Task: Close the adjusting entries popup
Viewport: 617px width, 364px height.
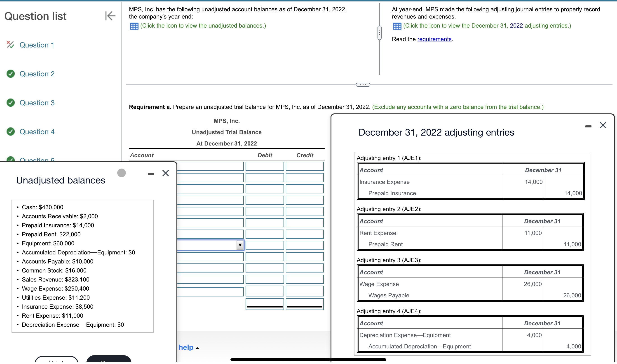Action: tap(603, 125)
